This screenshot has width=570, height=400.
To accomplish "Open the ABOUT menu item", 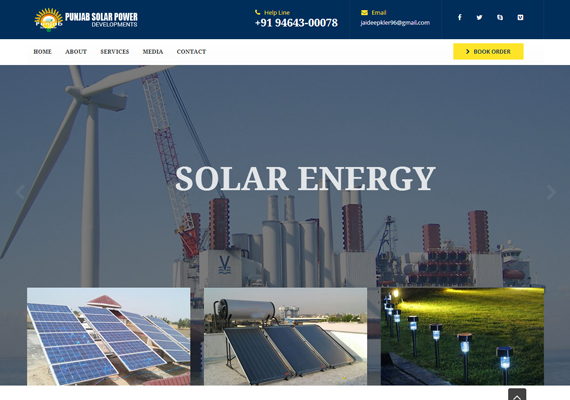I will [76, 52].
